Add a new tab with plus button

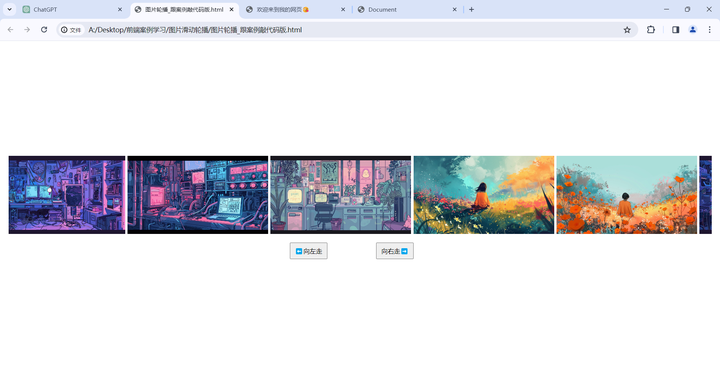[x=471, y=9]
